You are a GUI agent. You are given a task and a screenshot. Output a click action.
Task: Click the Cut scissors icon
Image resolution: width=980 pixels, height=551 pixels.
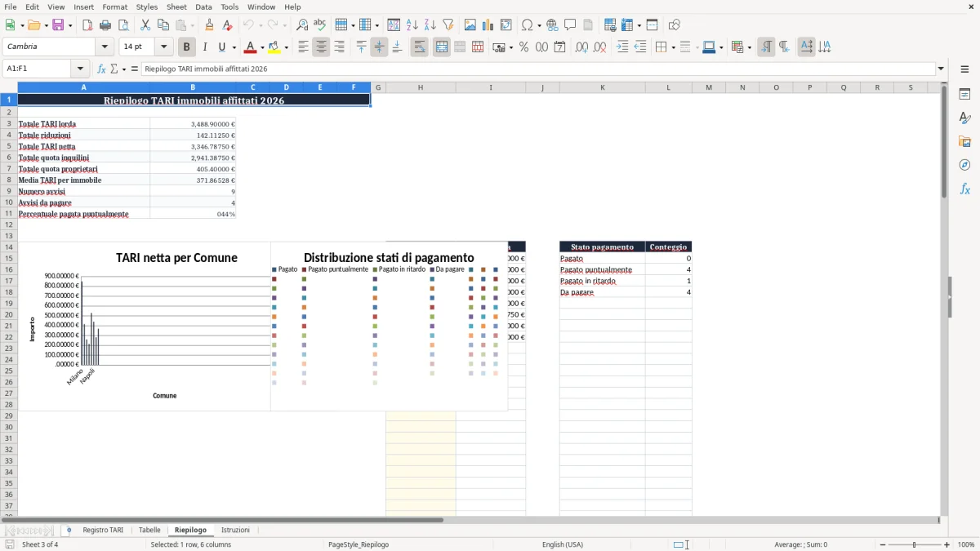tap(145, 25)
